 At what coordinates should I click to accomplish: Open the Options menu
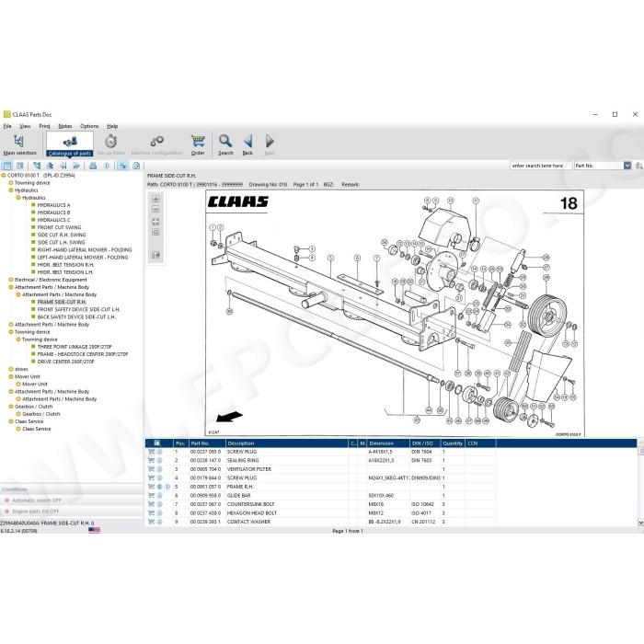89,126
